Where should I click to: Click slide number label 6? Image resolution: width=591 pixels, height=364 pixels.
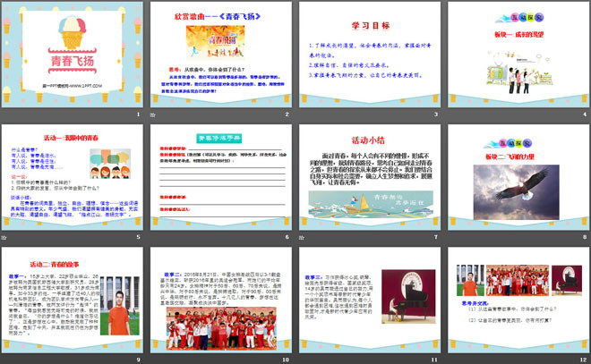(x=287, y=237)
